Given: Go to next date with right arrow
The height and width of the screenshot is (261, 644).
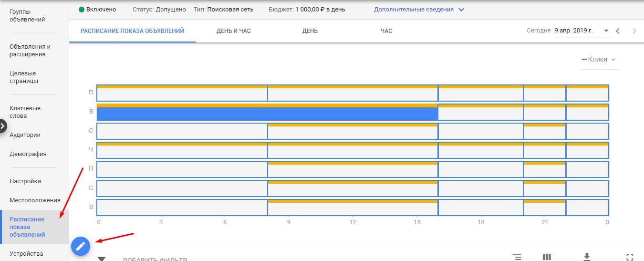Looking at the screenshot, I should pyautogui.click(x=634, y=31).
